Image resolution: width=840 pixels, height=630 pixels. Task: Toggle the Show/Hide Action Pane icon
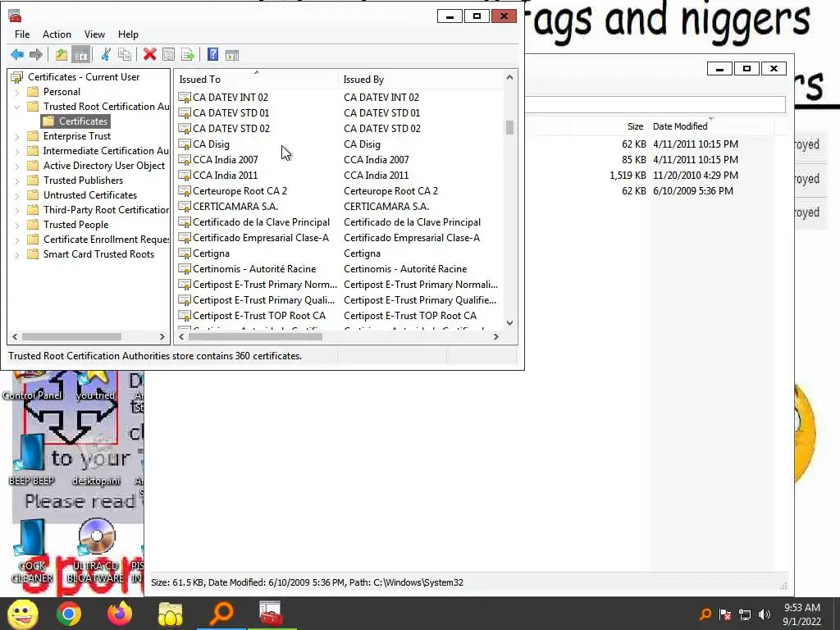tap(232, 55)
